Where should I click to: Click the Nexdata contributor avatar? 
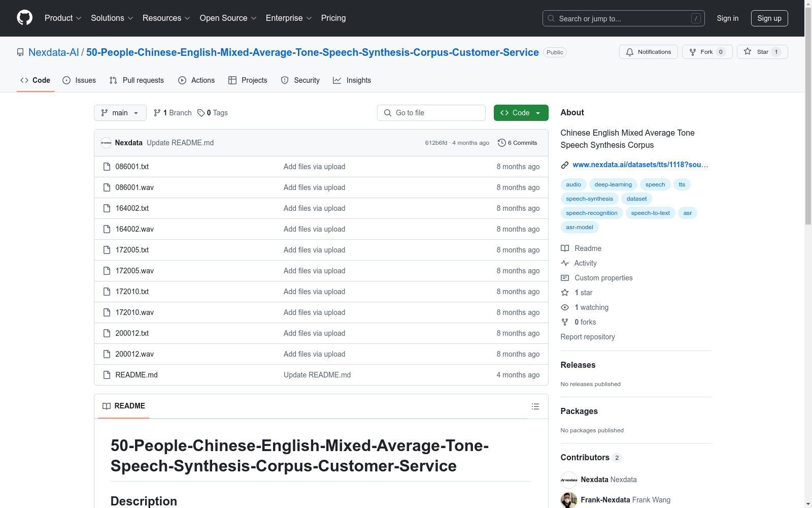(569, 480)
